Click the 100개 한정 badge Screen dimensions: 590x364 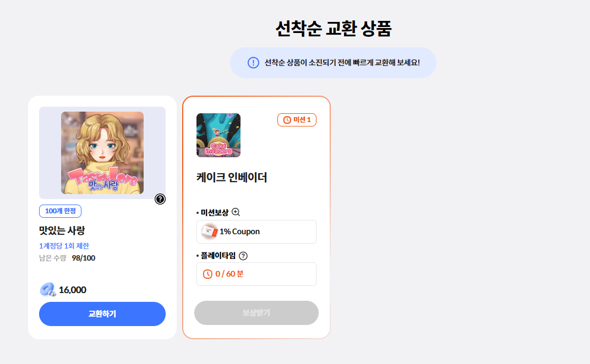[60, 211]
